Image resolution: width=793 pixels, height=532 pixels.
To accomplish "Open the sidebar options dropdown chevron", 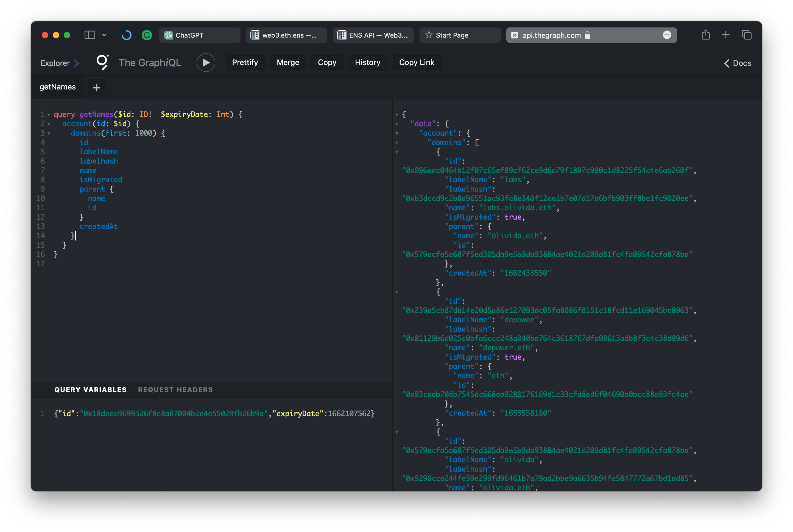I will click(105, 35).
